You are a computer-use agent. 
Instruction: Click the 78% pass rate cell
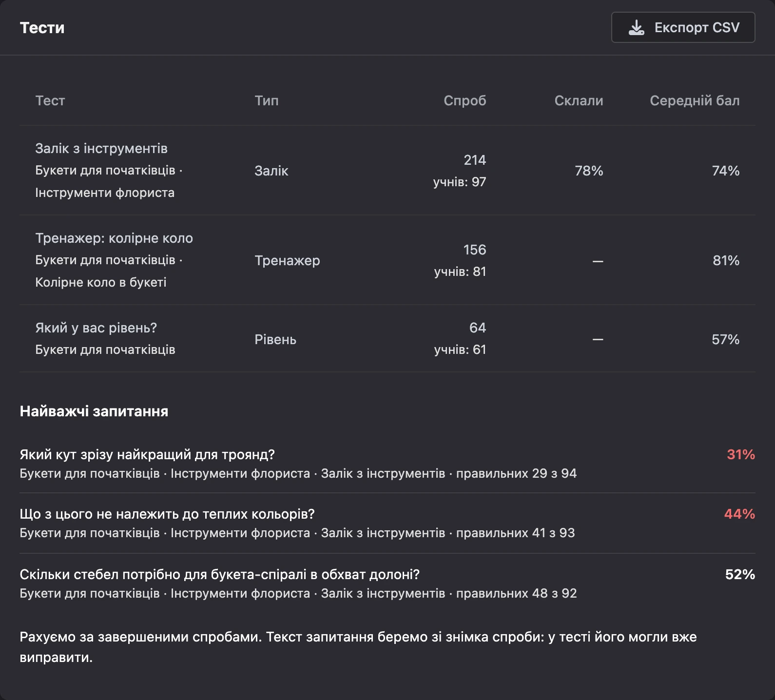589,171
